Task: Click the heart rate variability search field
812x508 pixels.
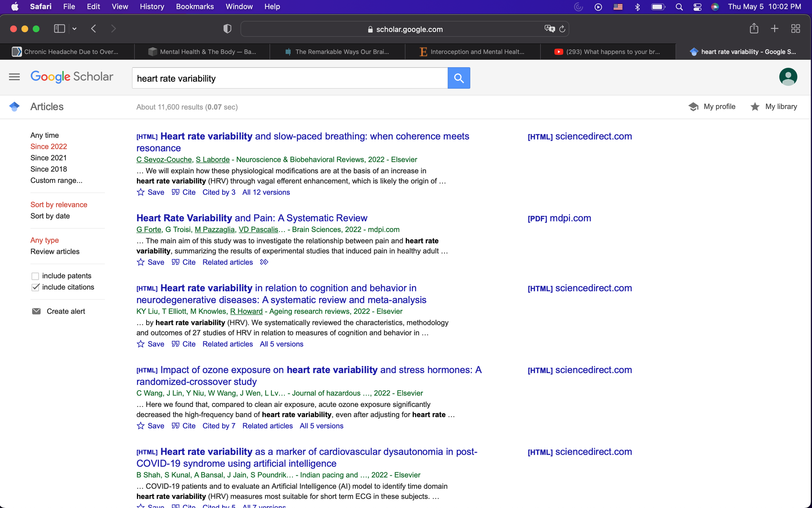Action: click(x=289, y=78)
